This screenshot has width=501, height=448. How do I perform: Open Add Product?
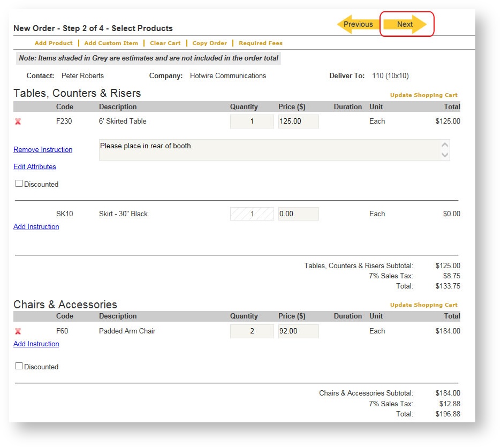(x=53, y=43)
